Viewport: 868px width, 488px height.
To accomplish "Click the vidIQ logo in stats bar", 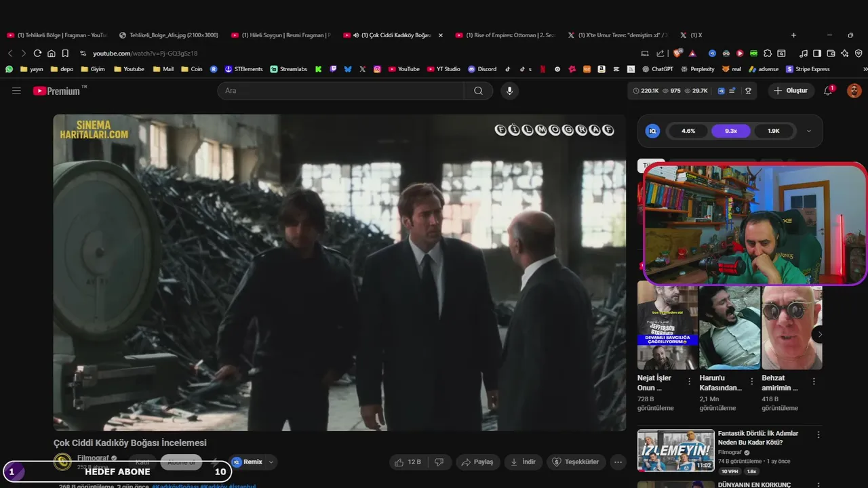I will pos(721,91).
